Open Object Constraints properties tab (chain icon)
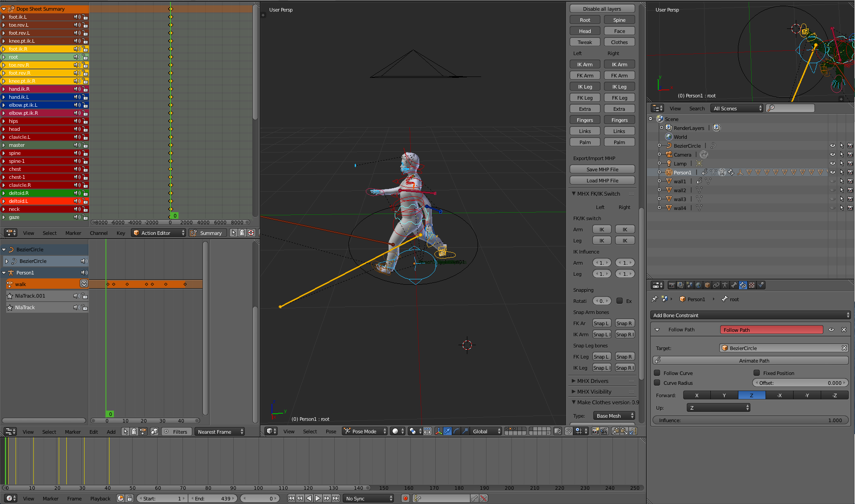Image resolution: width=855 pixels, height=504 pixels. pos(716,285)
